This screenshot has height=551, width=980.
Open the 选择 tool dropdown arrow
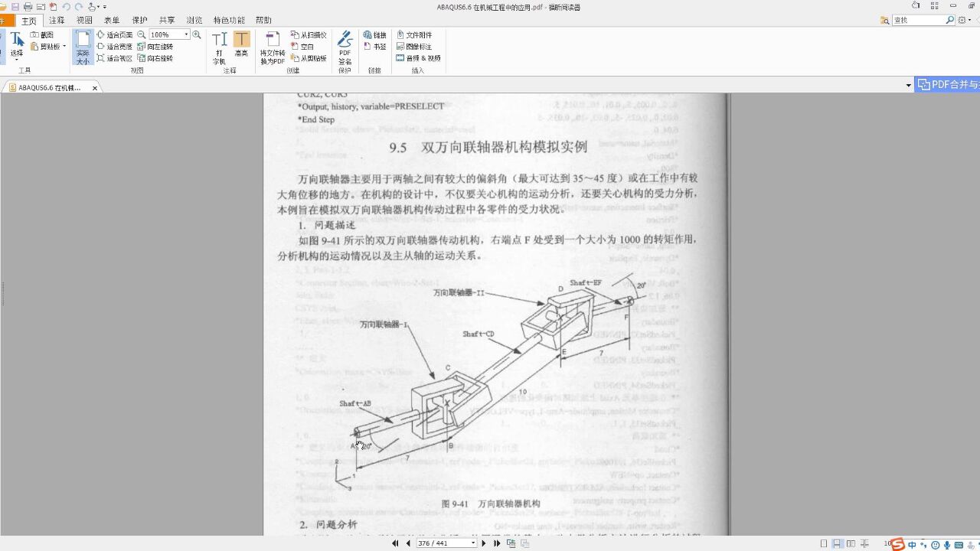point(17,58)
